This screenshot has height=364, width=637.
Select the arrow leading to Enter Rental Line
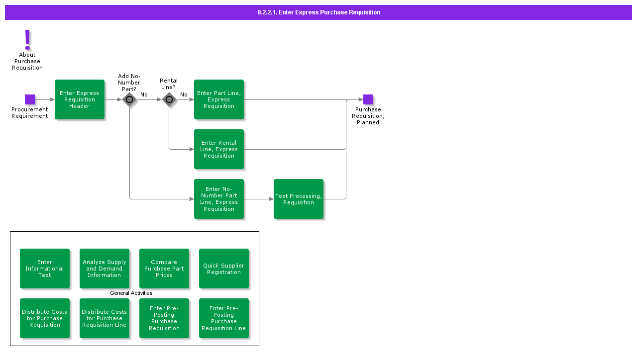182,149
